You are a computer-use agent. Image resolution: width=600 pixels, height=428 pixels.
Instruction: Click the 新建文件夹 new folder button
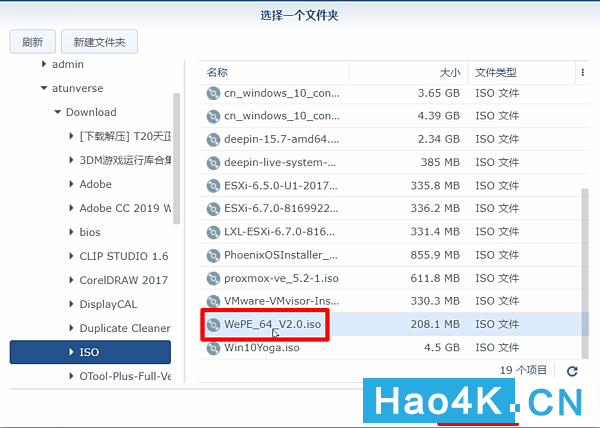(99, 42)
